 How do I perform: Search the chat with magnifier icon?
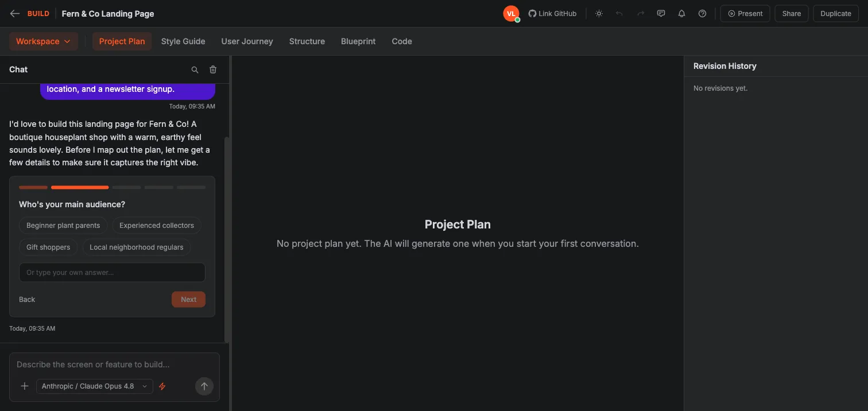[x=195, y=69]
